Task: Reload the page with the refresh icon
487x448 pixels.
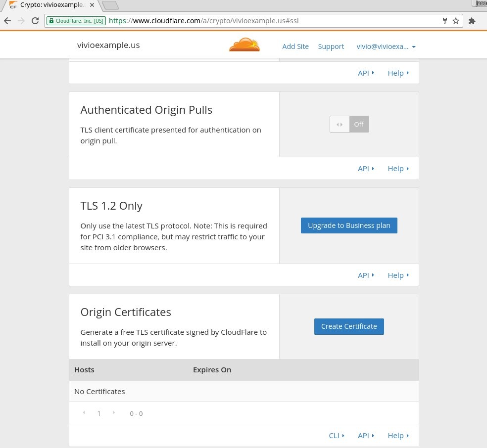Action: 35,21
